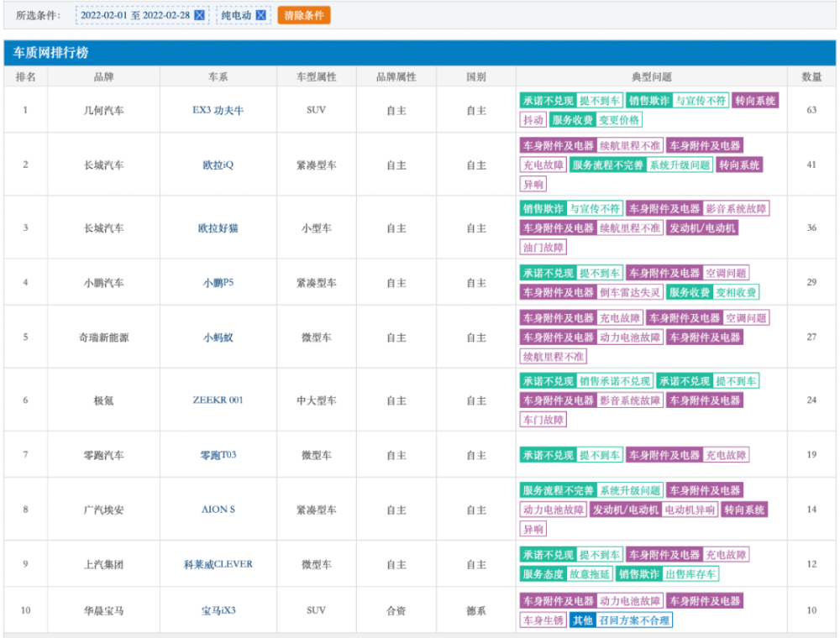
Task: Click the brand cell 零跑汽车
Action: click(103, 455)
